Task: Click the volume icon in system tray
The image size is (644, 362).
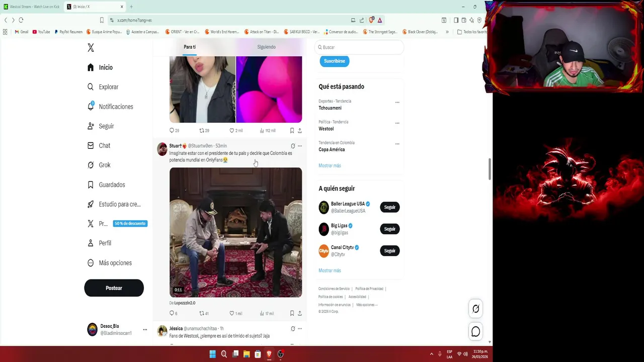Action: point(465,354)
